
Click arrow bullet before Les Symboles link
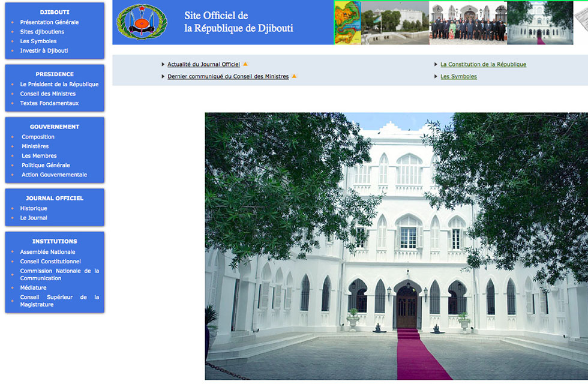[436, 77]
